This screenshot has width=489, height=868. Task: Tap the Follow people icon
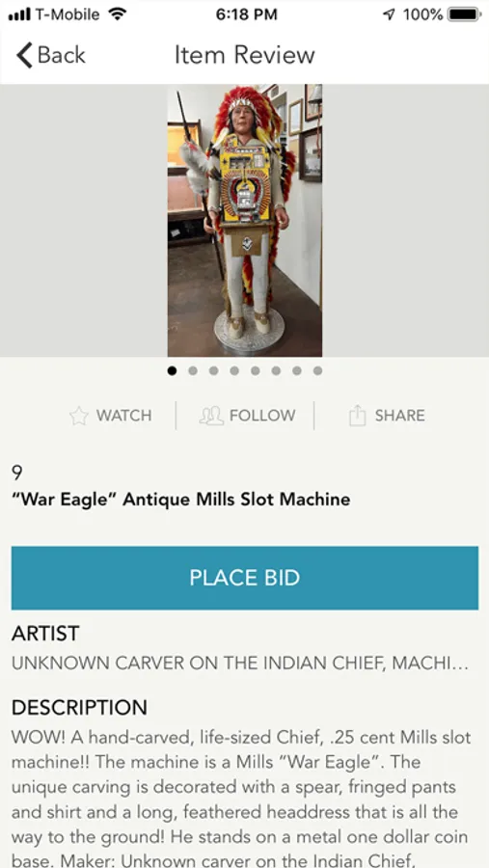pos(211,416)
